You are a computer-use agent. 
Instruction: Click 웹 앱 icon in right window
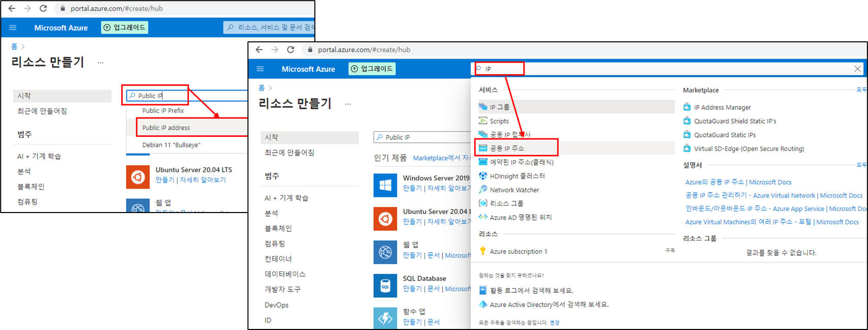[x=385, y=252]
